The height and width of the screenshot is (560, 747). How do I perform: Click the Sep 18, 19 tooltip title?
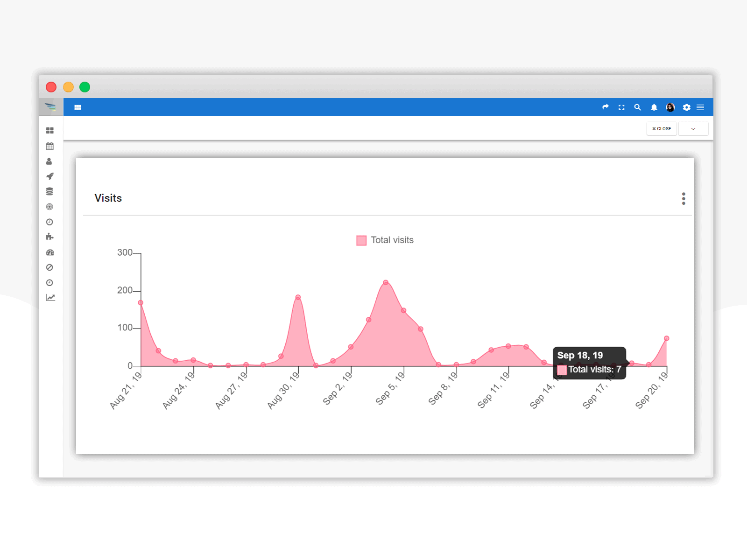[580, 355]
